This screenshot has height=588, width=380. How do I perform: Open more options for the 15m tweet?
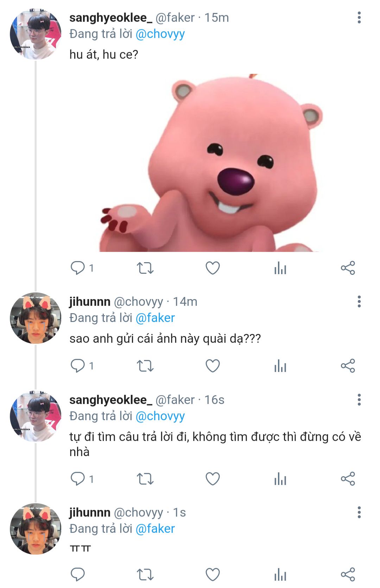(359, 18)
